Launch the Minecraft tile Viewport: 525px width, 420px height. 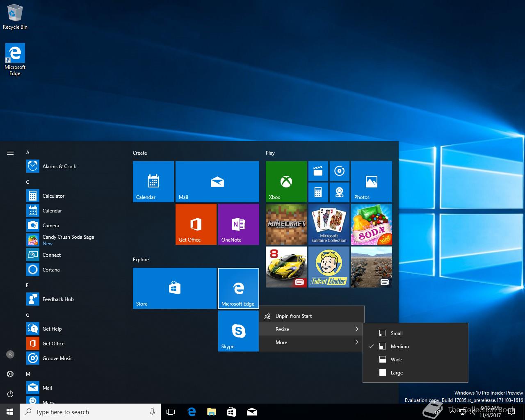pyautogui.click(x=286, y=224)
